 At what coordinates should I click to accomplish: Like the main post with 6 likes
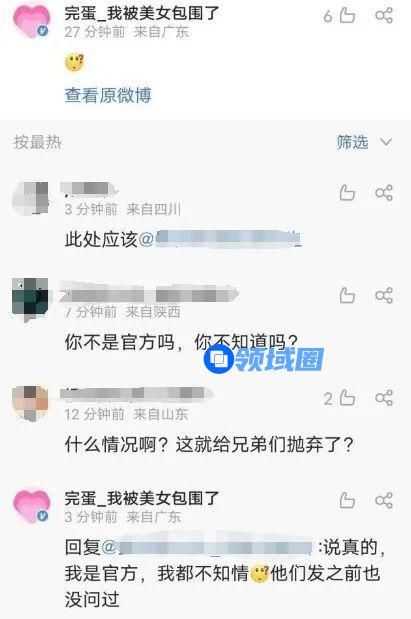coord(347,16)
